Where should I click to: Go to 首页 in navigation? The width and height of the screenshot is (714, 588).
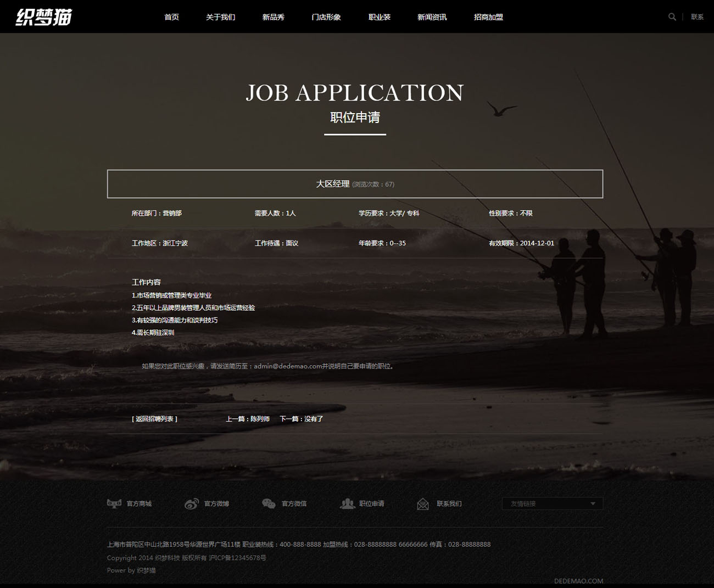click(172, 17)
